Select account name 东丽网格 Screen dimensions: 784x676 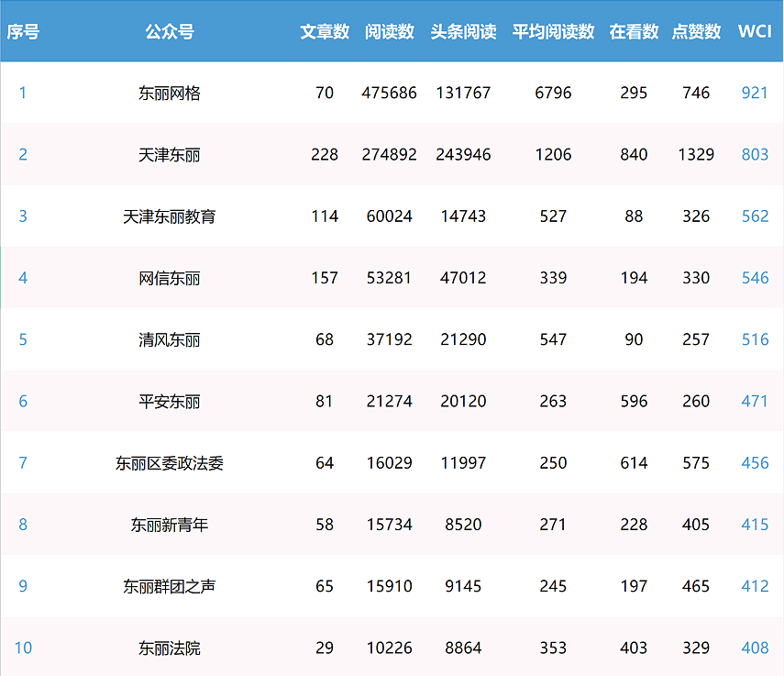170,93
